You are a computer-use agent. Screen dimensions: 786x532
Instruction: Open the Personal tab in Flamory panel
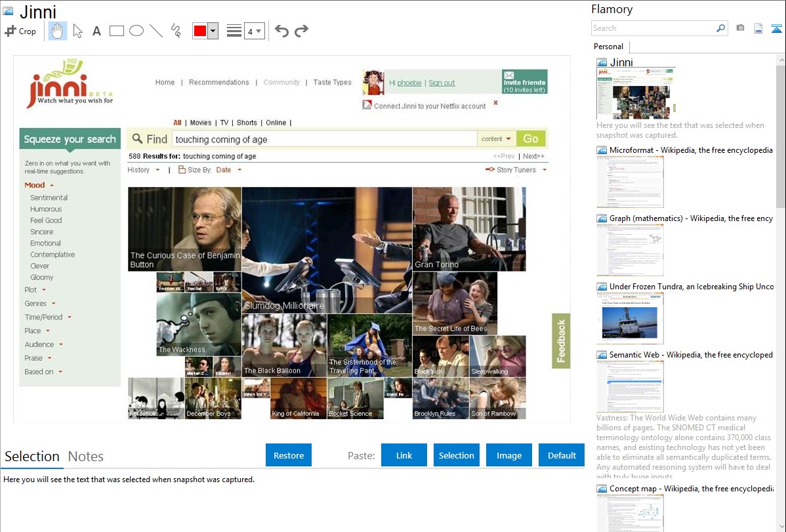[x=608, y=47]
